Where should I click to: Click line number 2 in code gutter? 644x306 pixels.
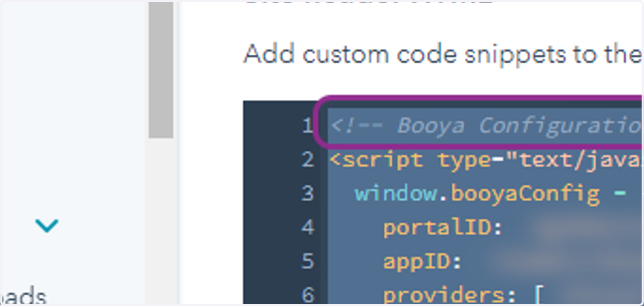307,159
